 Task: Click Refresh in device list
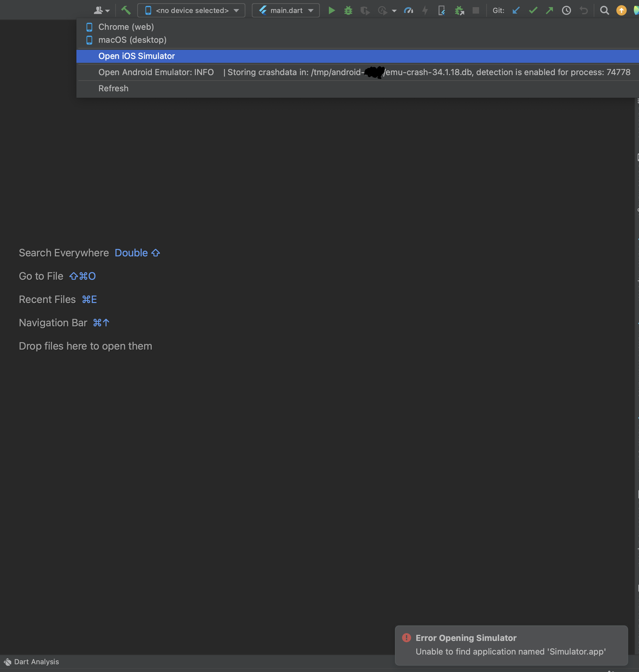pos(113,88)
